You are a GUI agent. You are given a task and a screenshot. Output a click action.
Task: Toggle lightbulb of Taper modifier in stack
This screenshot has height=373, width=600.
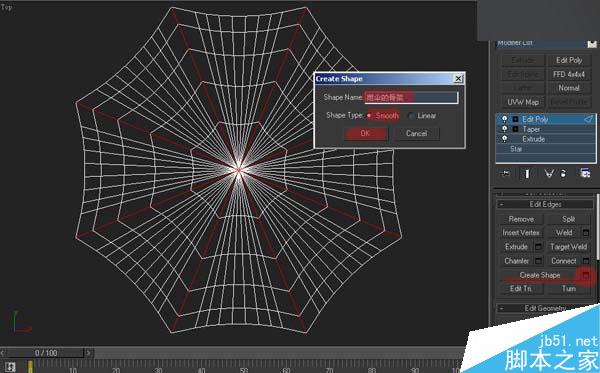[505, 129]
